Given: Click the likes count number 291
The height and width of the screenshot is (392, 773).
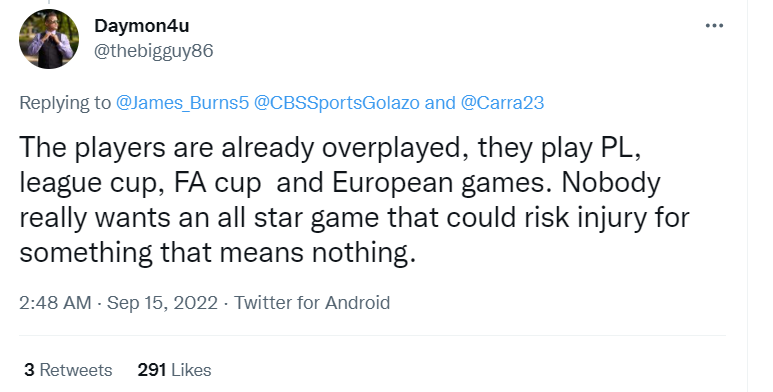Looking at the screenshot, I should (x=151, y=370).
